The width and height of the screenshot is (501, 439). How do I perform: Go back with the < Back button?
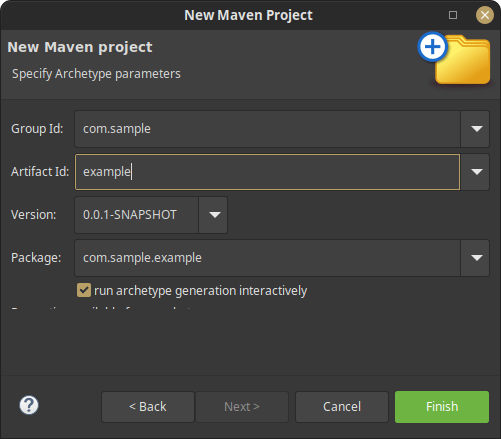148,407
